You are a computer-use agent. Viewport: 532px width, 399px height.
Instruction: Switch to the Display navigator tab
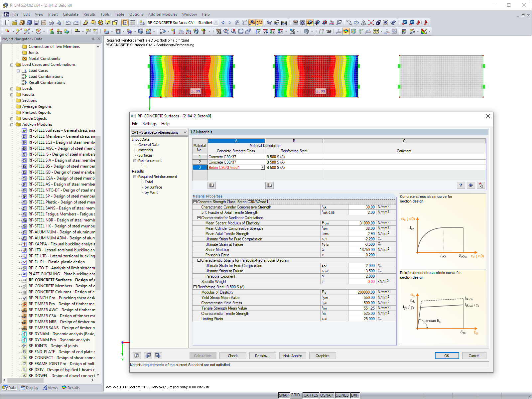pos(29,387)
